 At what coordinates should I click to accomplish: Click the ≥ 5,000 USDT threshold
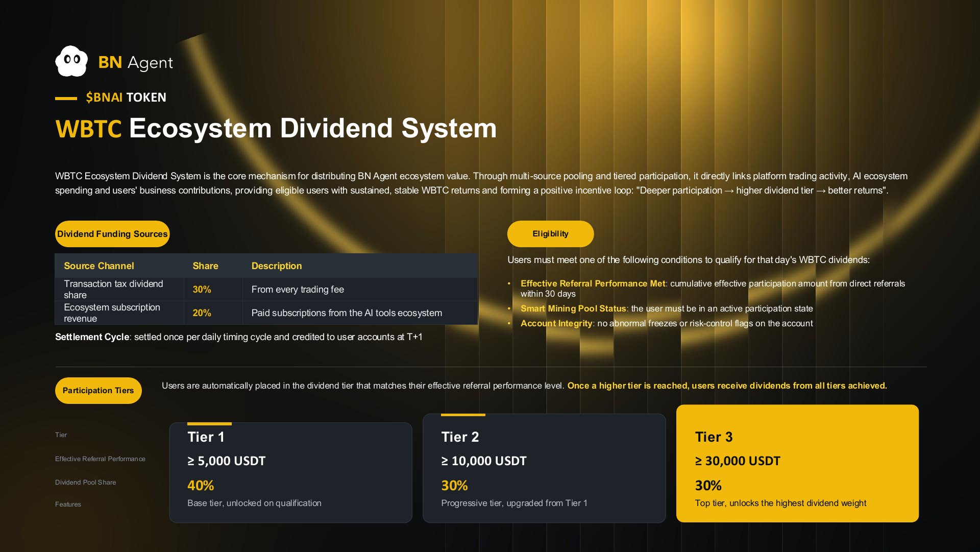tap(226, 461)
